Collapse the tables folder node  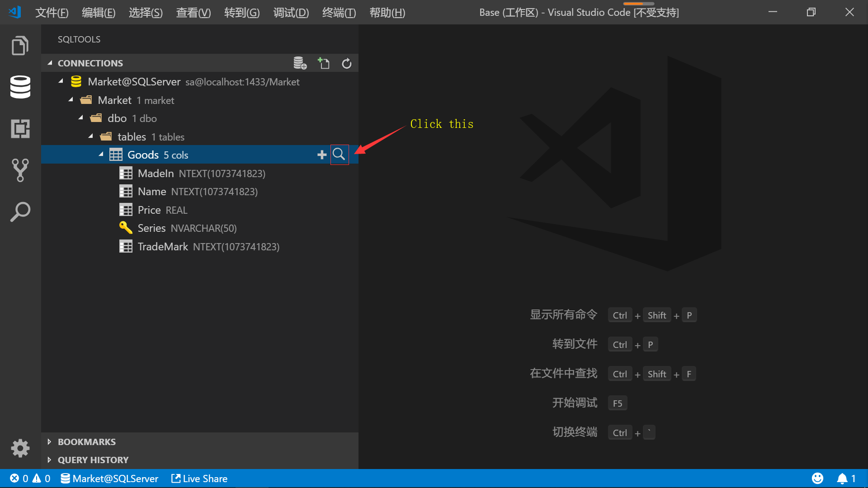pos(90,136)
